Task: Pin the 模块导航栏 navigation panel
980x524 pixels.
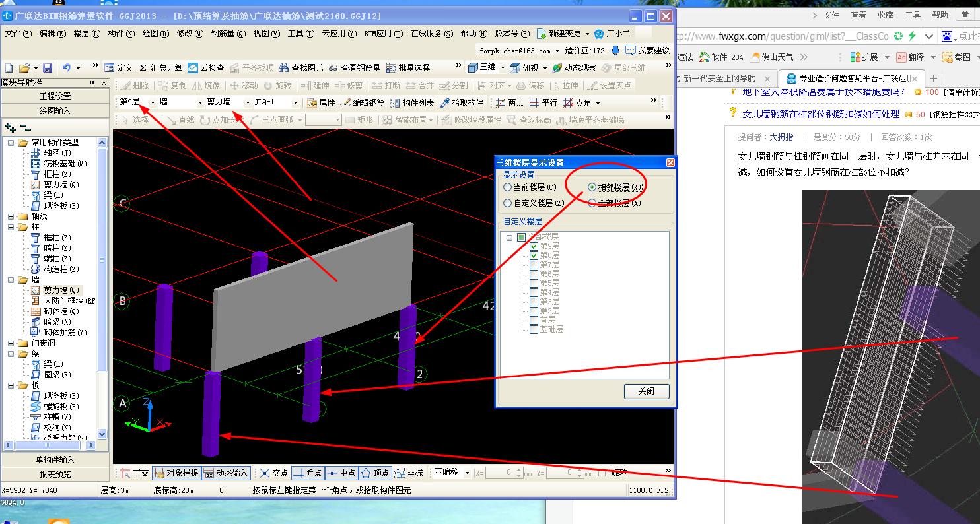Action: click(x=92, y=82)
